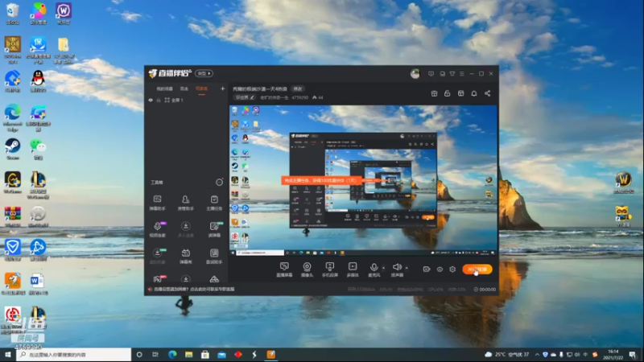Open the Windows Start menu
Image resolution: width=644 pixels, height=362 pixels.
(x=8, y=355)
